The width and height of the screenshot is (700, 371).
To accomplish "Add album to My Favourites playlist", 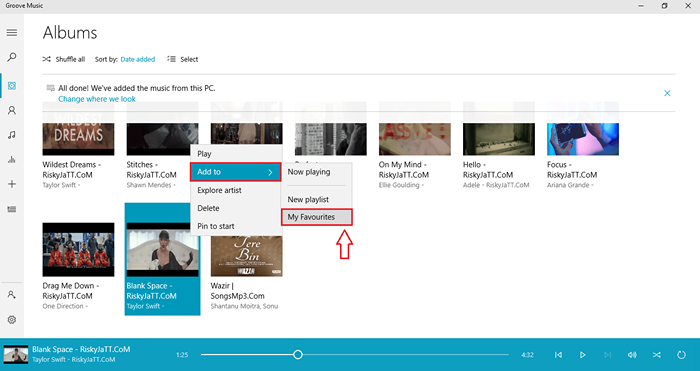I will click(x=317, y=217).
